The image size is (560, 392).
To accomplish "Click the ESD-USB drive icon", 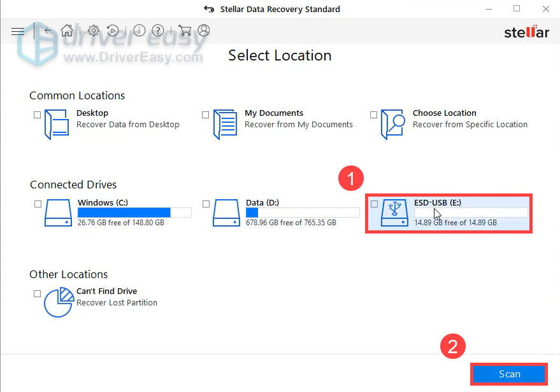I will click(394, 213).
